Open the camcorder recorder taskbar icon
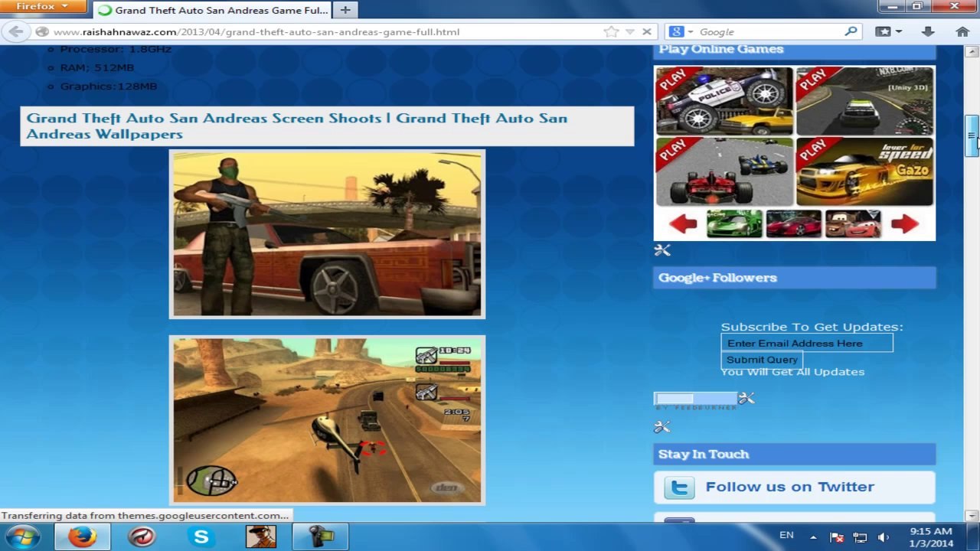This screenshot has height=551, width=980. click(319, 536)
